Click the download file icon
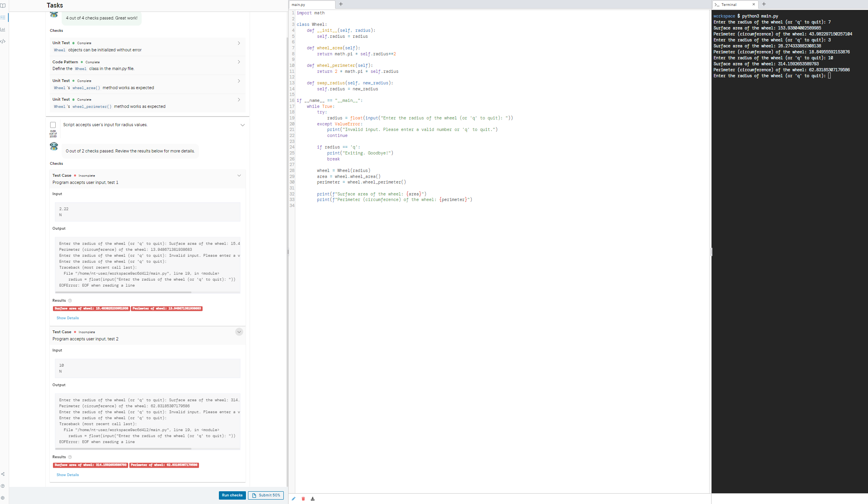The image size is (868, 504). [x=313, y=499]
